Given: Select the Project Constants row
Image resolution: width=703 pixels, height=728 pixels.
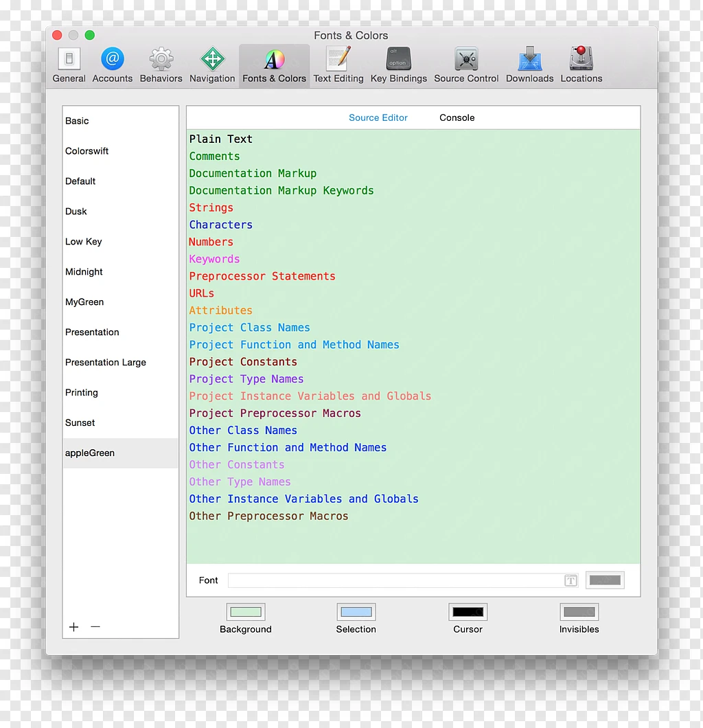Looking at the screenshot, I should point(413,362).
